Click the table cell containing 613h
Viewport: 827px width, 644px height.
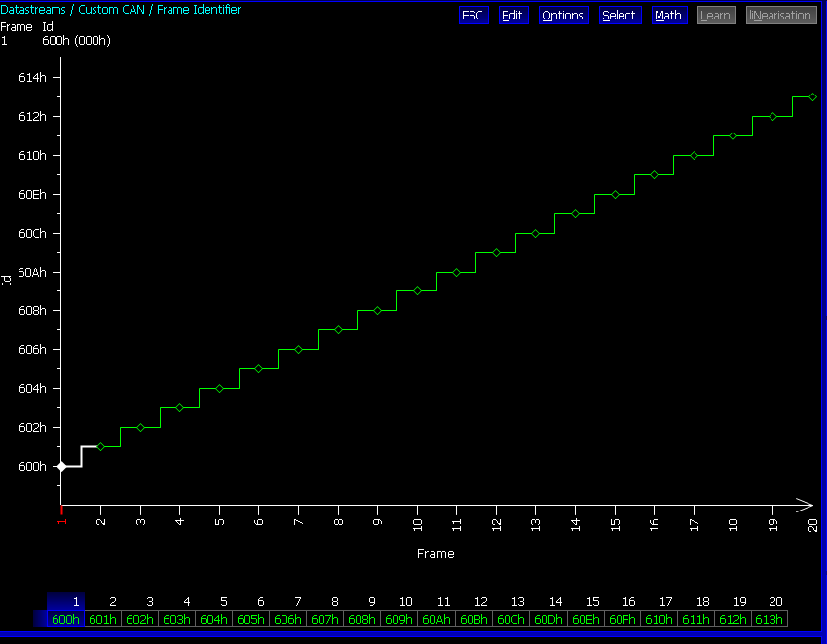click(769, 619)
